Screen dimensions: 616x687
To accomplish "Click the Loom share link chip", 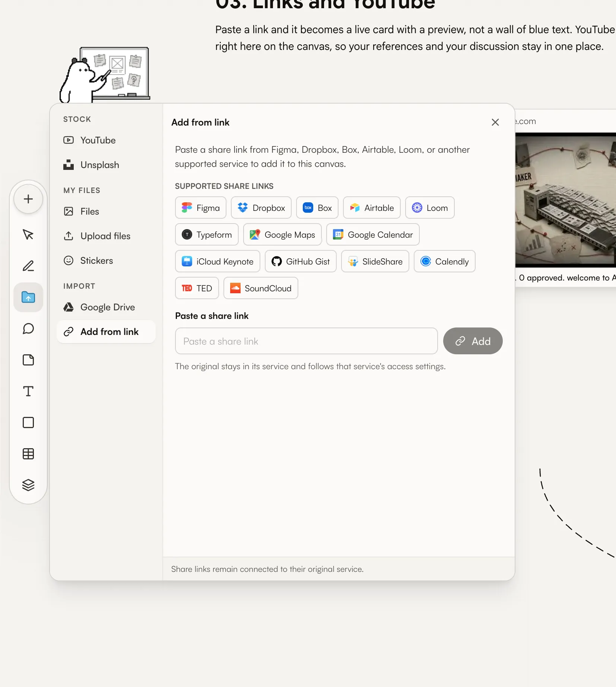I will tap(430, 208).
